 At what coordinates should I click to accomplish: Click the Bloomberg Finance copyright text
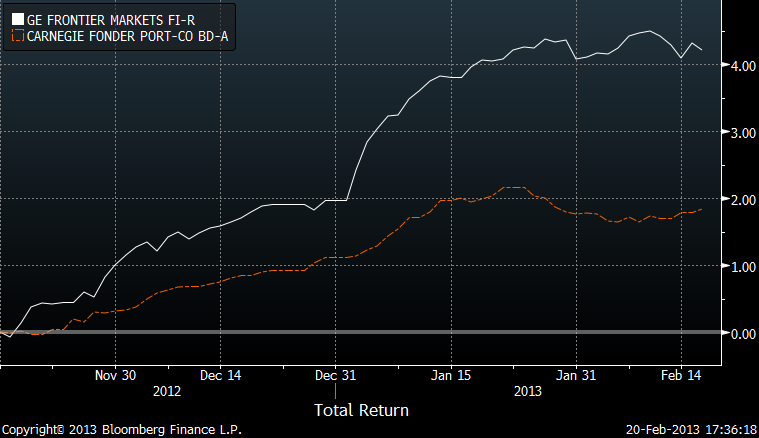pos(122,430)
